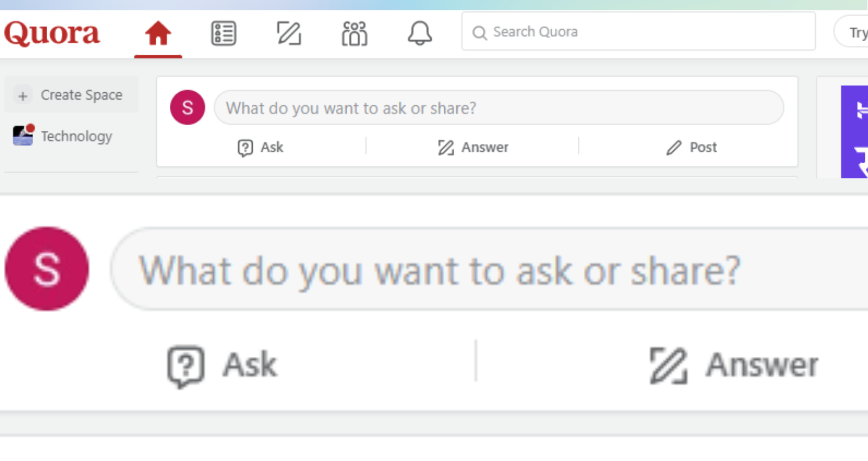Open the notifications bell
The height and width of the screenshot is (461, 868).
419,33
